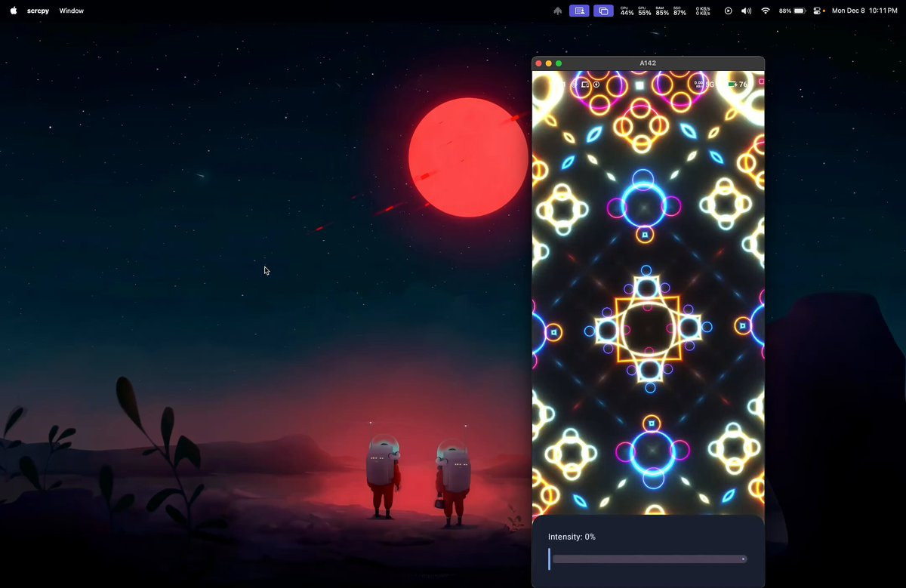Open Control Center in the menu bar
Screen dimensions: 906x588
tap(818, 11)
